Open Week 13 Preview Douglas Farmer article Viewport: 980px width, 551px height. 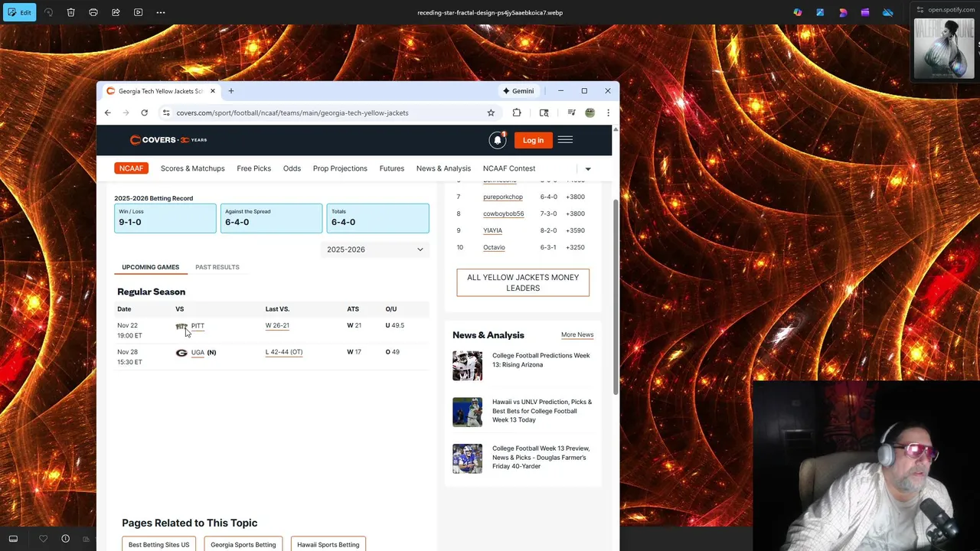point(541,458)
